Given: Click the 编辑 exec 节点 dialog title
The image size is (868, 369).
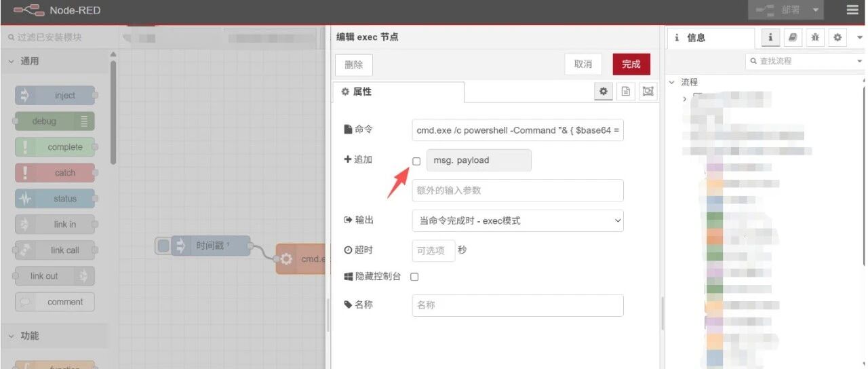Looking at the screenshot, I should tap(368, 37).
